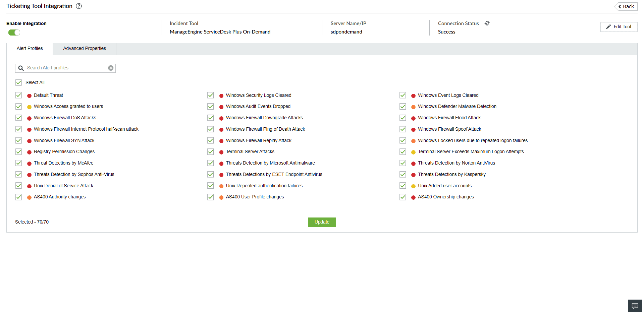Click the Back button

(626, 6)
